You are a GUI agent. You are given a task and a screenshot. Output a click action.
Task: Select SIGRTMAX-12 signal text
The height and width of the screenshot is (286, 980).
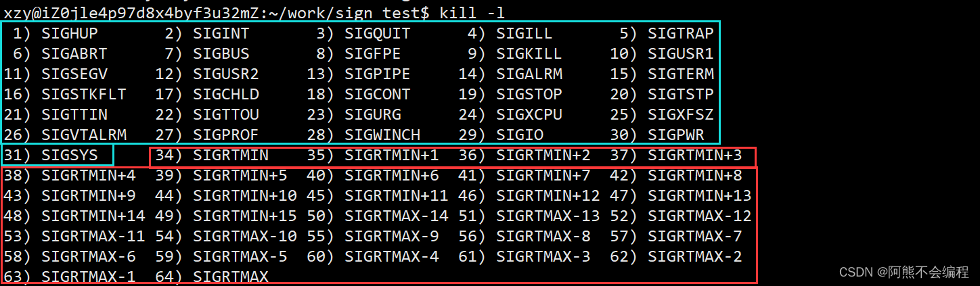pos(700,216)
